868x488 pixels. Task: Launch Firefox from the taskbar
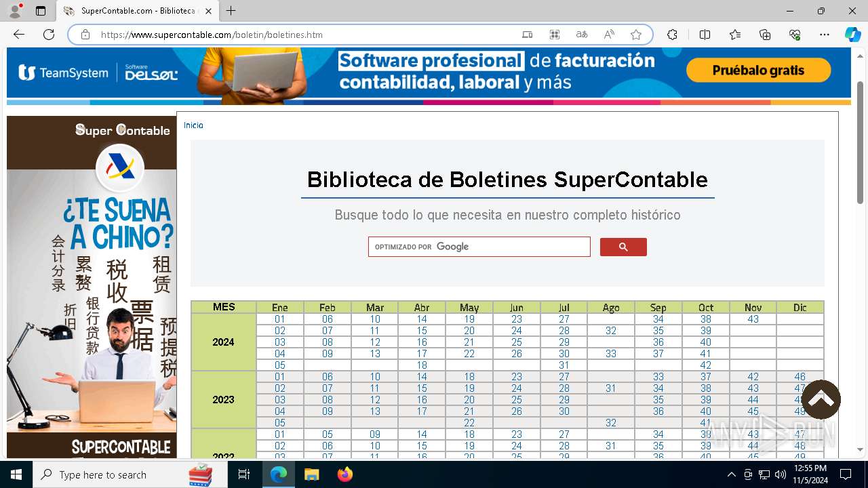(344, 474)
